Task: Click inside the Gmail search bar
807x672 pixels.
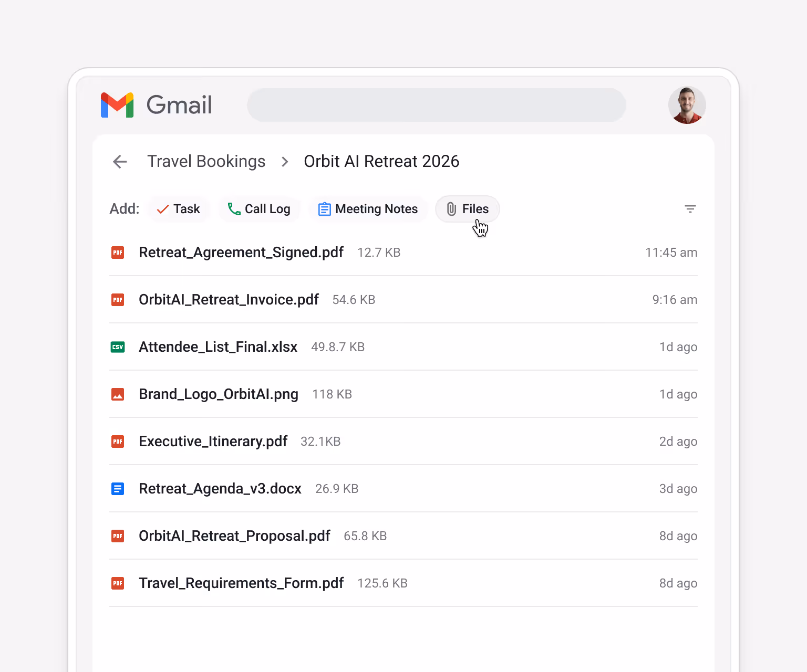Action: tap(436, 105)
